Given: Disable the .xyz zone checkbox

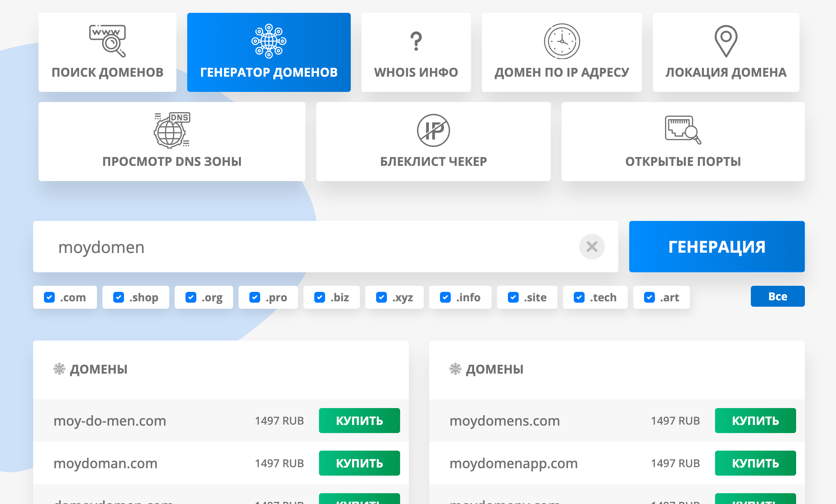Looking at the screenshot, I should pos(382,298).
